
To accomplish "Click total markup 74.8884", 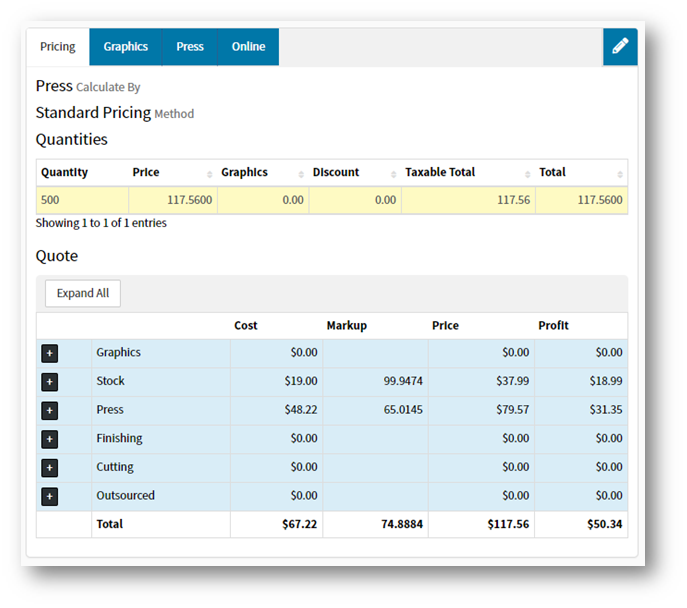I will (x=402, y=524).
